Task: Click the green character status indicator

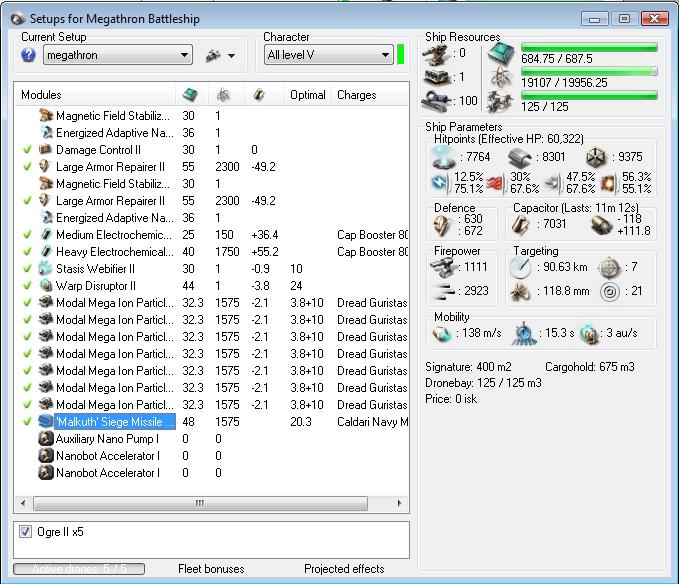Action: point(401,55)
